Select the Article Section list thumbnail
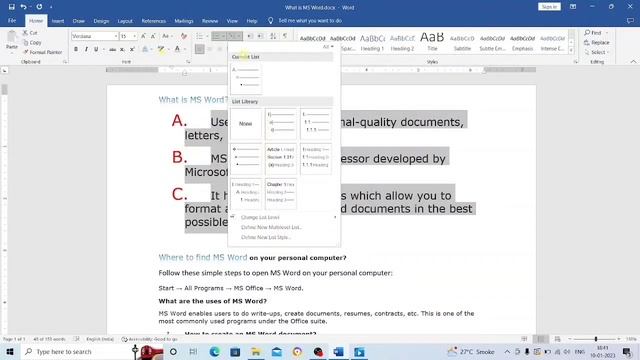This screenshot has width=640, height=360. [281, 158]
